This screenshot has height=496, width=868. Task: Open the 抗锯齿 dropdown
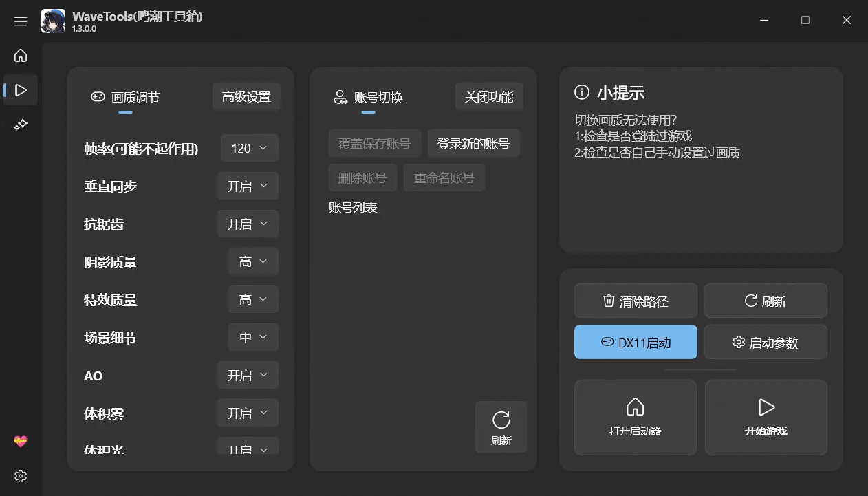[x=248, y=224]
